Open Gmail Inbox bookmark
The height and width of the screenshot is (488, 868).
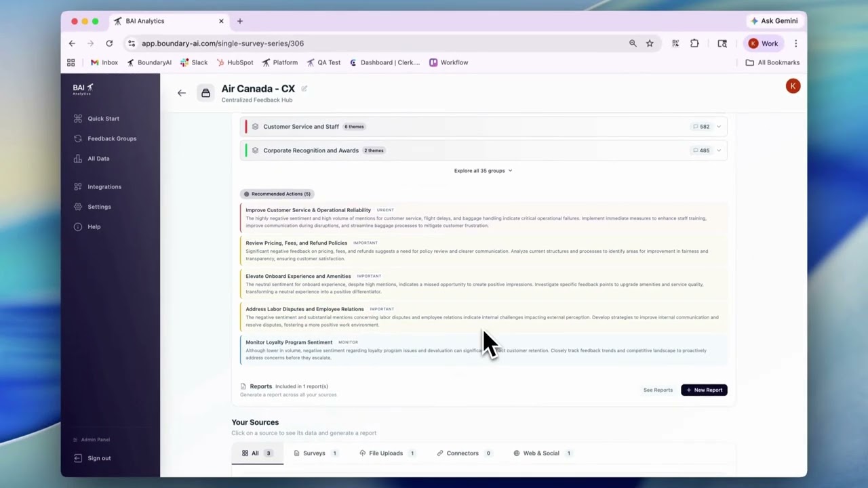[104, 62]
